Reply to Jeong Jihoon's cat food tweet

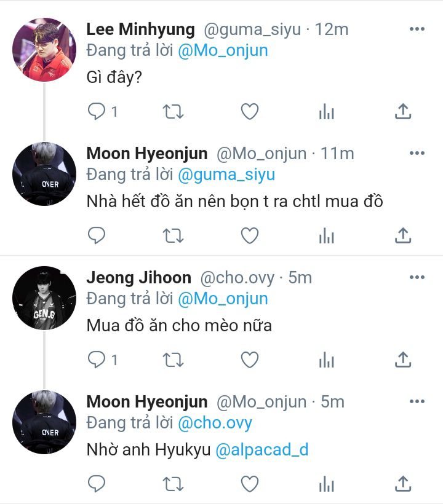97,360
